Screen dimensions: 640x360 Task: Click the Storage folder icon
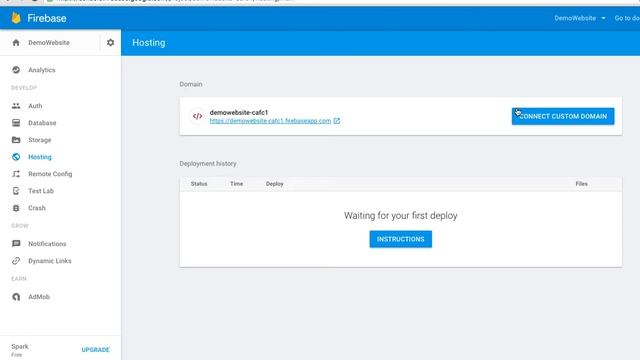point(16,140)
